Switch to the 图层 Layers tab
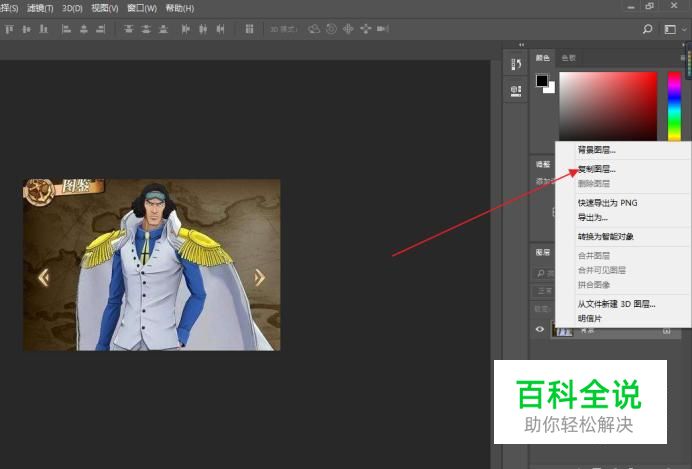This screenshot has height=469, width=692. coord(543,252)
